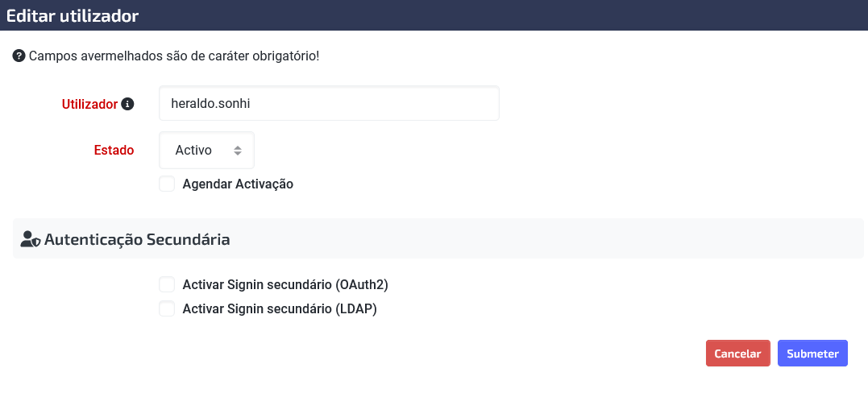Click the Campos avermelhados required-fields notice text
The width and height of the screenshot is (868, 393).
point(174,56)
